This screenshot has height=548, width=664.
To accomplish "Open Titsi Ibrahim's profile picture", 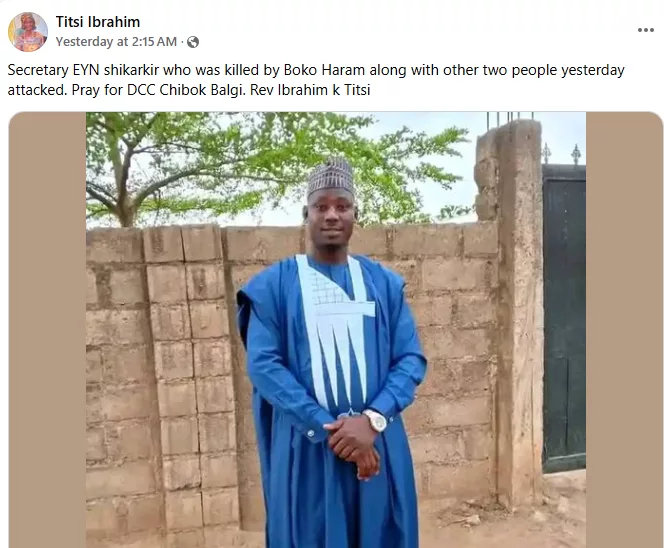I will 28,32.
